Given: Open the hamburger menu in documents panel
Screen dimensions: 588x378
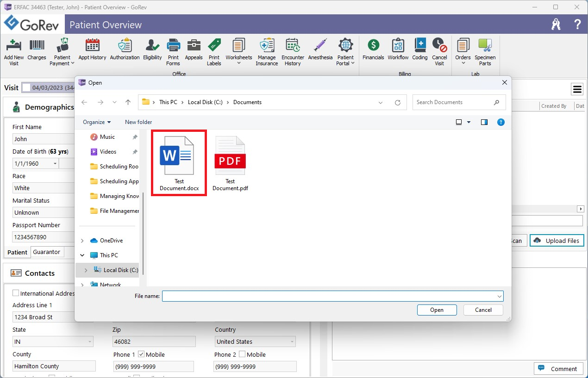Looking at the screenshot, I should point(577,89).
